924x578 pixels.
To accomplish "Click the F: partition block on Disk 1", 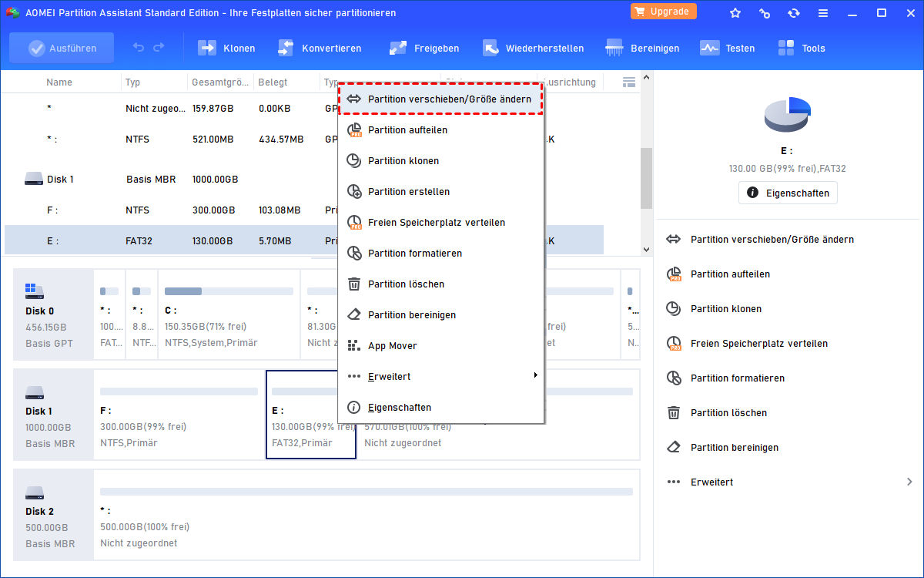I will (x=179, y=415).
